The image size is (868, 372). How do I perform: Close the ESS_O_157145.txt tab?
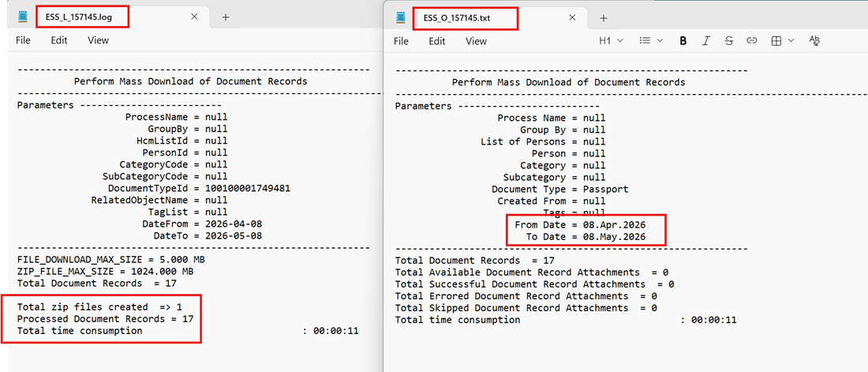[573, 17]
